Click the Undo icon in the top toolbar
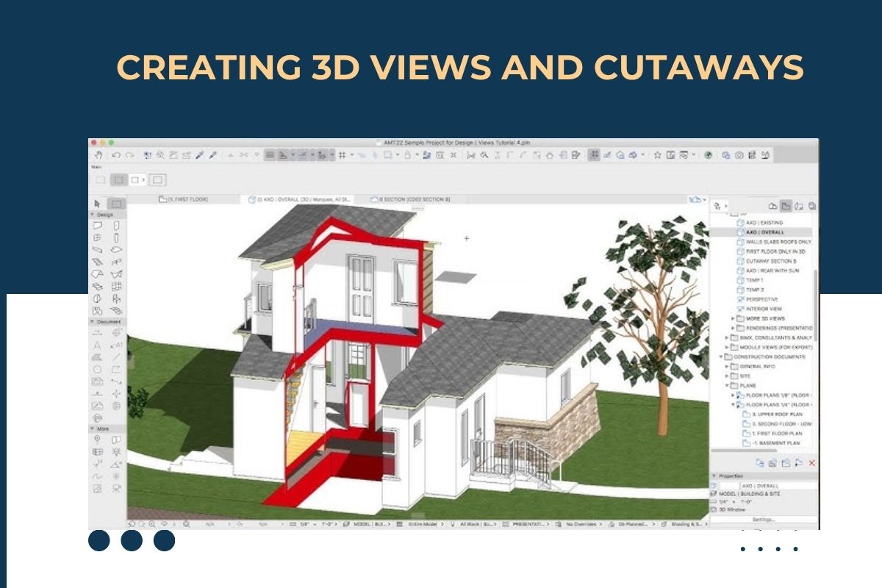This screenshot has width=882, height=588. point(115,153)
